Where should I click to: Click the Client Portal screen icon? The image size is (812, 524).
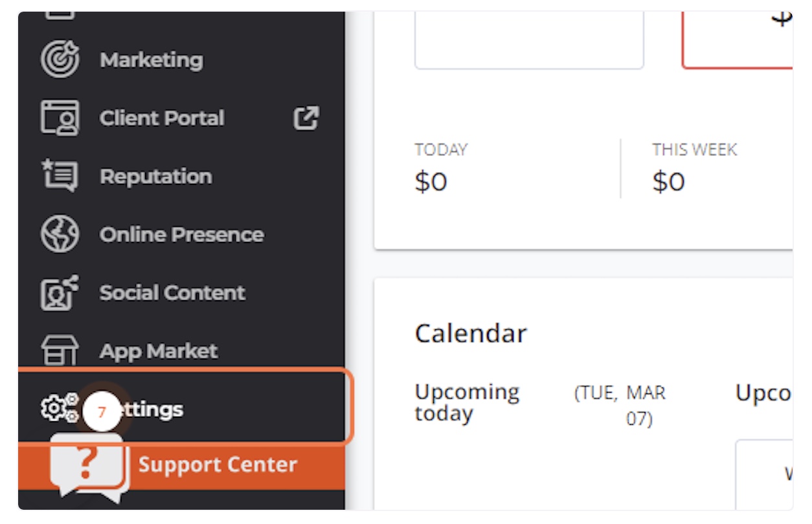[x=60, y=118]
